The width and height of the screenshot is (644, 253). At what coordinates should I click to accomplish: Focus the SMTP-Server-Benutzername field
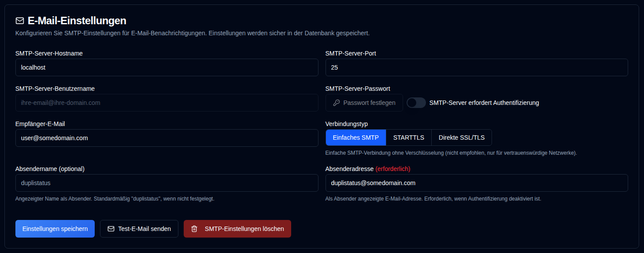pyautogui.click(x=167, y=103)
